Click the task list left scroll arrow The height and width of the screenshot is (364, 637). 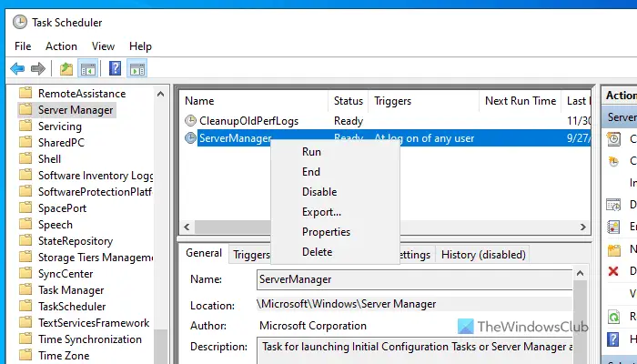pyautogui.click(x=187, y=227)
